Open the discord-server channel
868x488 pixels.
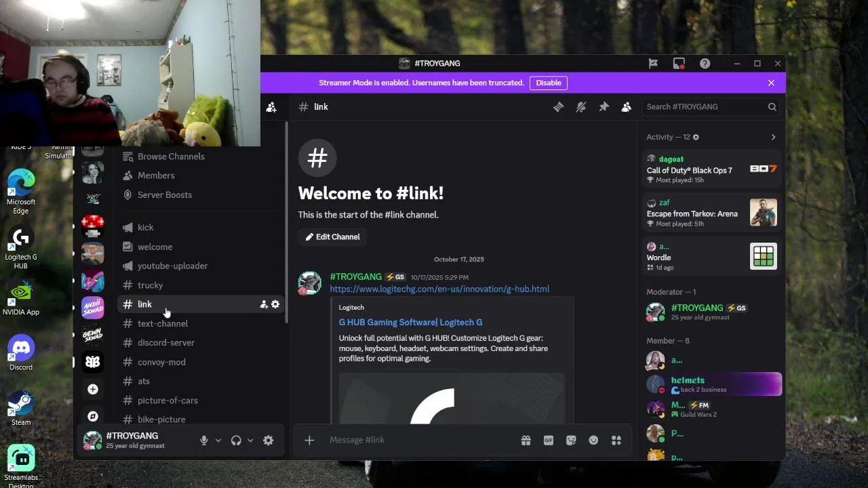point(201,343)
